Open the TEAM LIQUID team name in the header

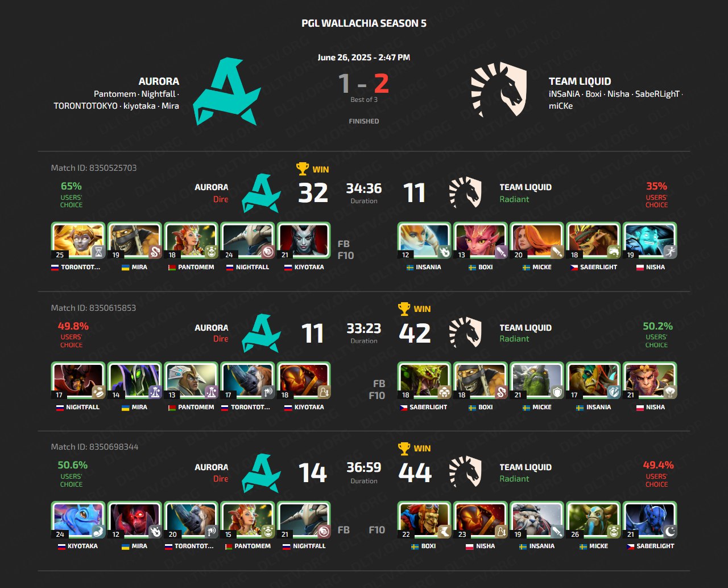(x=580, y=81)
